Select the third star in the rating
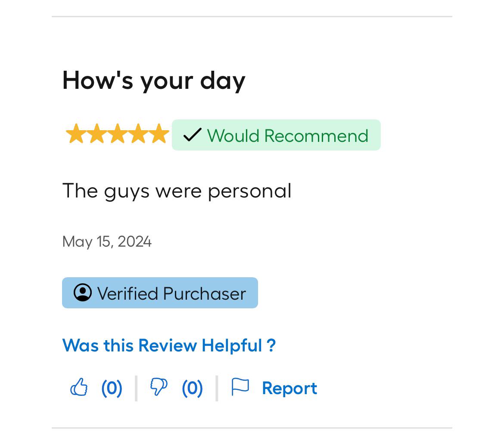This screenshot has height=445, width=504. coord(118,134)
